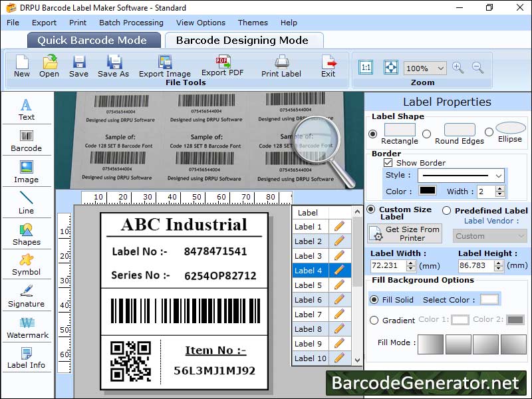Select the Barcode tool in the sidebar
Viewport: 532px width, 399px height.
pos(27,142)
